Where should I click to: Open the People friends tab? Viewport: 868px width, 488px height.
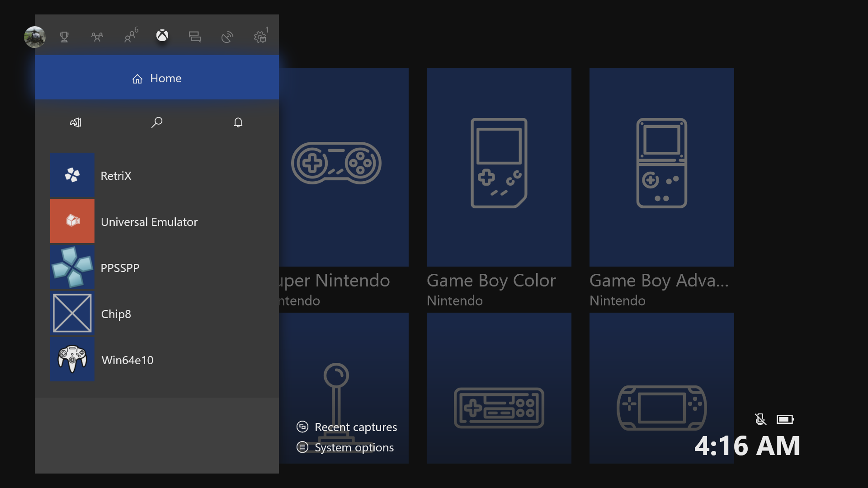click(x=97, y=37)
